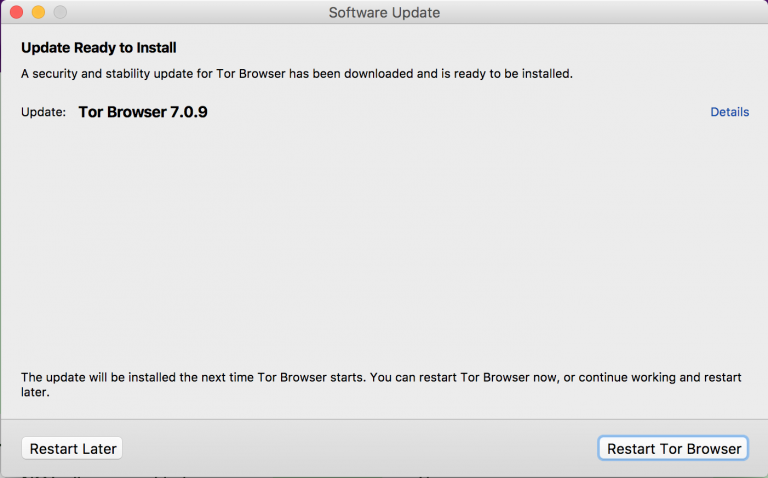768x478 pixels.
Task: Click the Update: field label
Action: 44,112
